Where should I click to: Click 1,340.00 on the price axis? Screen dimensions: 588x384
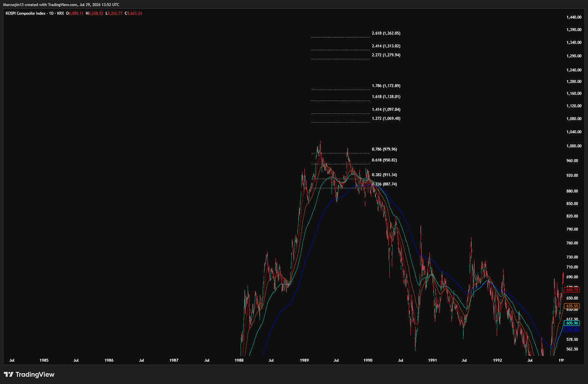[x=574, y=42]
